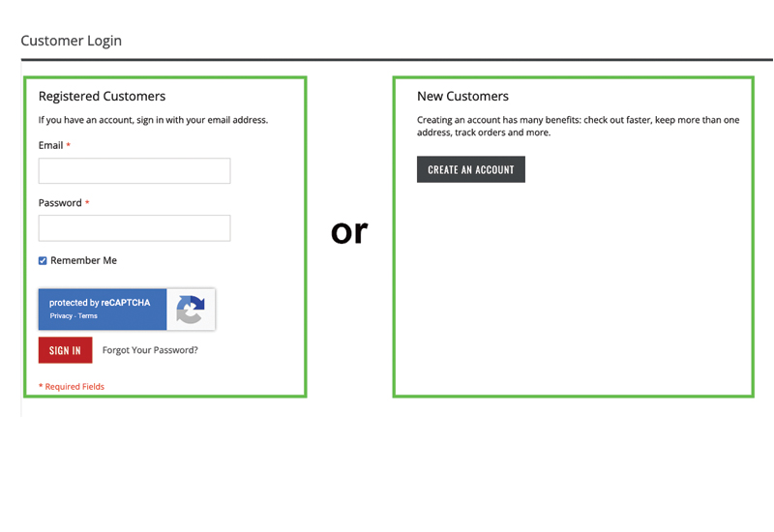Click the Email input field

(x=134, y=171)
